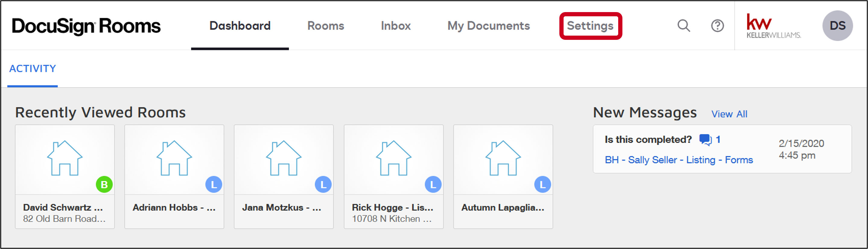Click the green B badge on David Schwartz's room
Viewport: 868px width, 249px height.
pos(103,185)
